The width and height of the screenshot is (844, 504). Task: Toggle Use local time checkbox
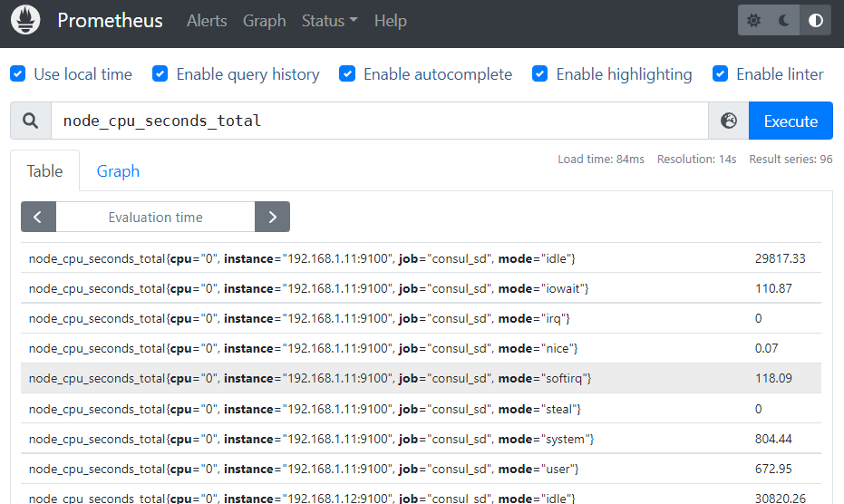[18, 73]
